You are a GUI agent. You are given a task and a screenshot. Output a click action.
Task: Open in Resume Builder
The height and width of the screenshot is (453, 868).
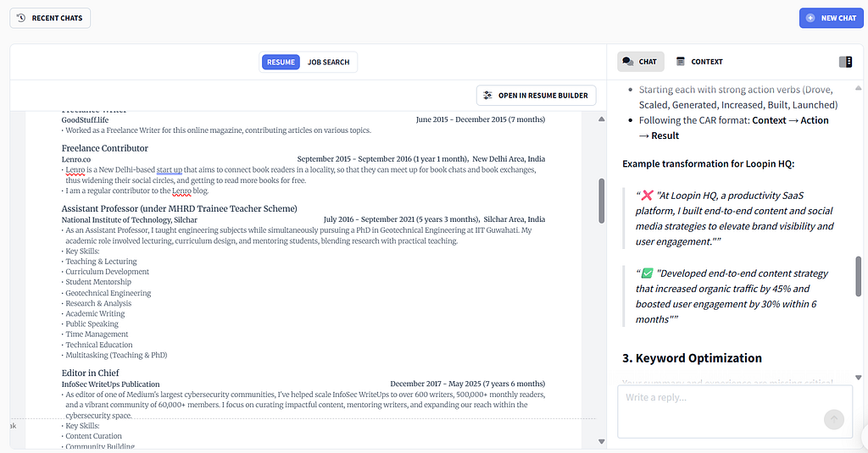(x=536, y=95)
